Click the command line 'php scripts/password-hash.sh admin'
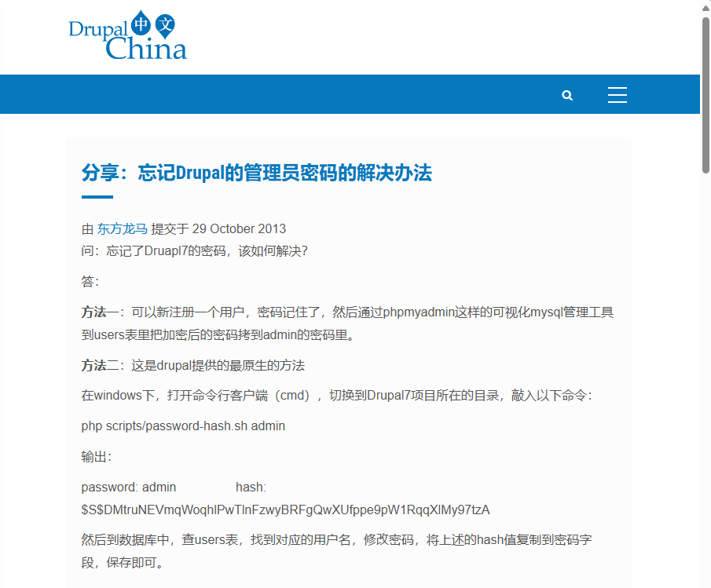 pyautogui.click(x=183, y=426)
